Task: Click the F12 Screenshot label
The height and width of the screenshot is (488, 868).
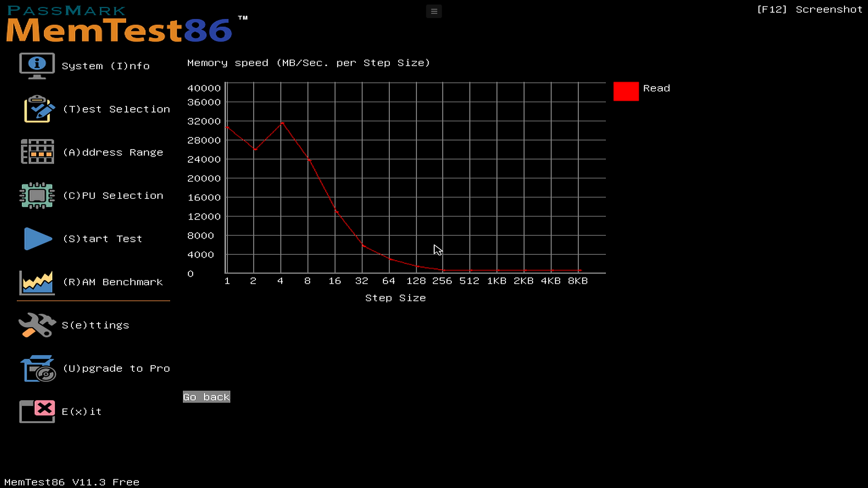Action: (809, 9)
